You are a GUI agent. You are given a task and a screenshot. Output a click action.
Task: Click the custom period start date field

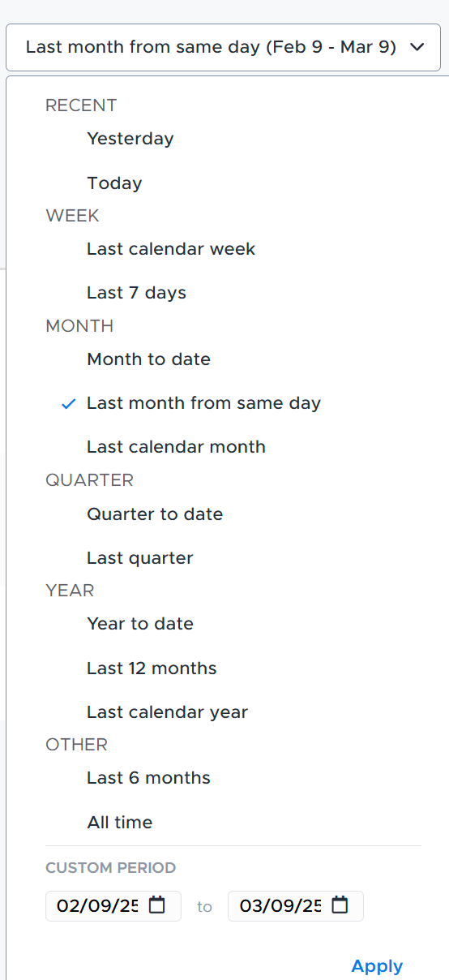(113, 906)
